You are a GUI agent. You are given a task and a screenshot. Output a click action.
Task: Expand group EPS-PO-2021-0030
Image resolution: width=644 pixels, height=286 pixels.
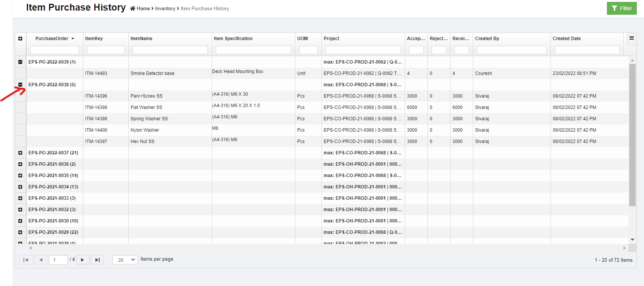[x=20, y=221]
